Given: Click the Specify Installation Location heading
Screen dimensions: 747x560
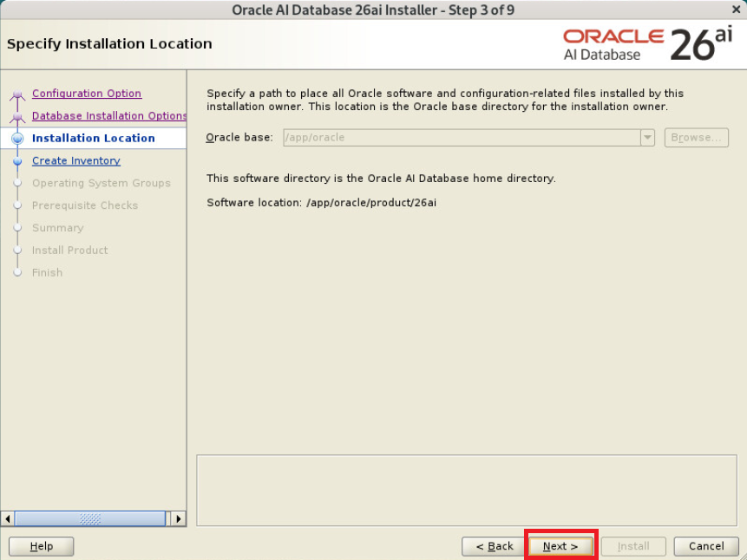Looking at the screenshot, I should point(109,44).
